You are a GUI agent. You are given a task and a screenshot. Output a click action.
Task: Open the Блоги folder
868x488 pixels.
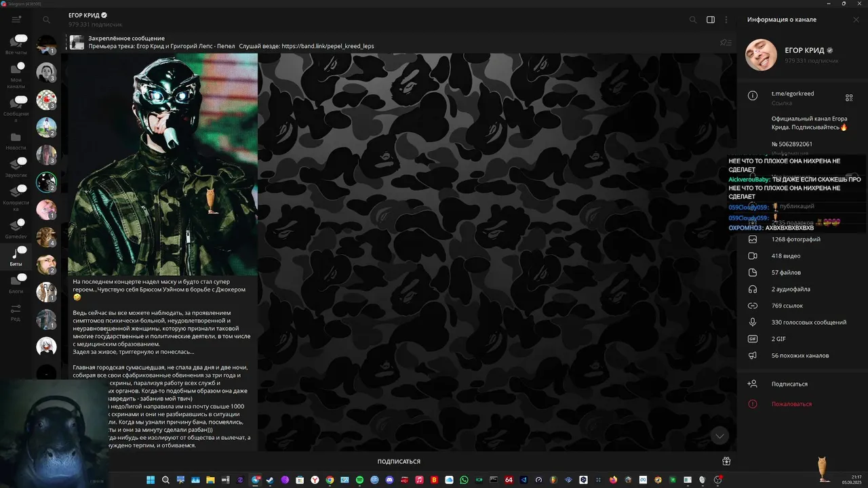[16, 283]
